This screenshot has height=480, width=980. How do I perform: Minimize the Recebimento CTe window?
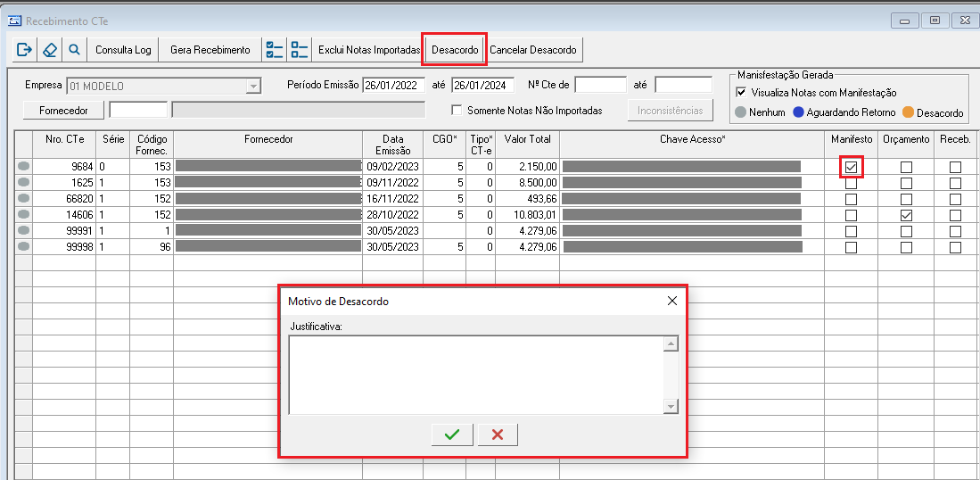pos(904,21)
